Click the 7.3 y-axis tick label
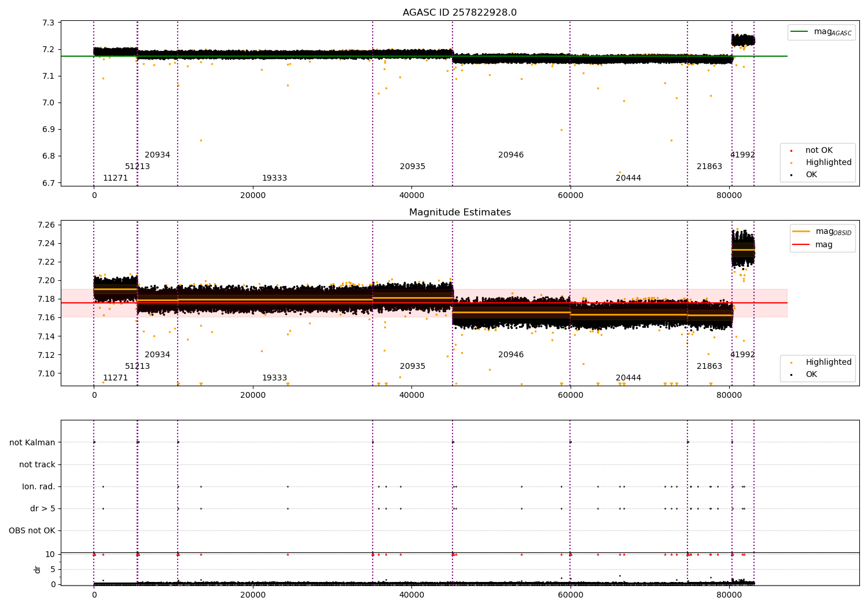The height and width of the screenshot is (608, 868). [48, 23]
